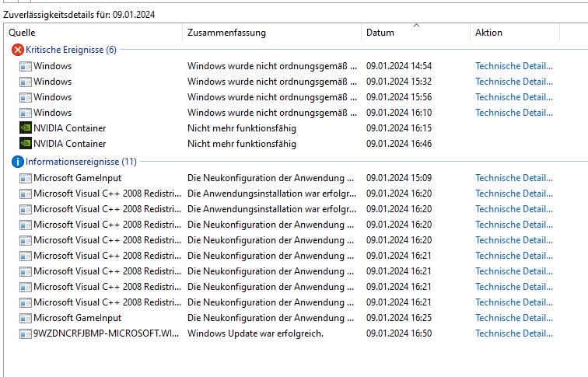The height and width of the screenshot is (377, 588).
Task: Click the 'Windows wurde nicht ordnungsgemäß' summary at 16:10
Action: point(272,113)
